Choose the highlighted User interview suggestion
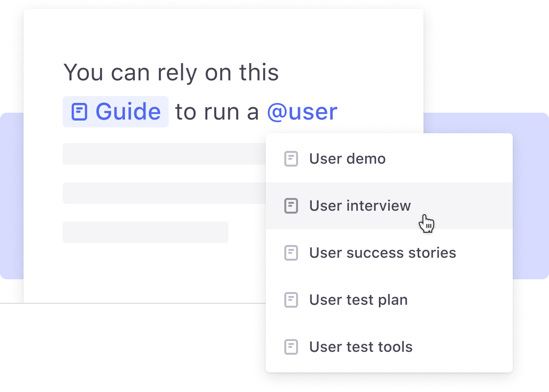The width and height of the screenshot is (549, 392). (389, 206)
